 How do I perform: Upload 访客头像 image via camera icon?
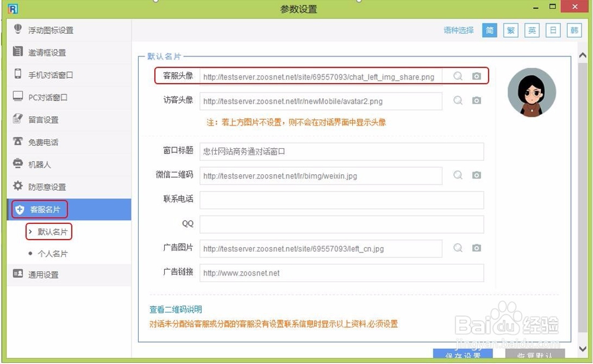477,100
